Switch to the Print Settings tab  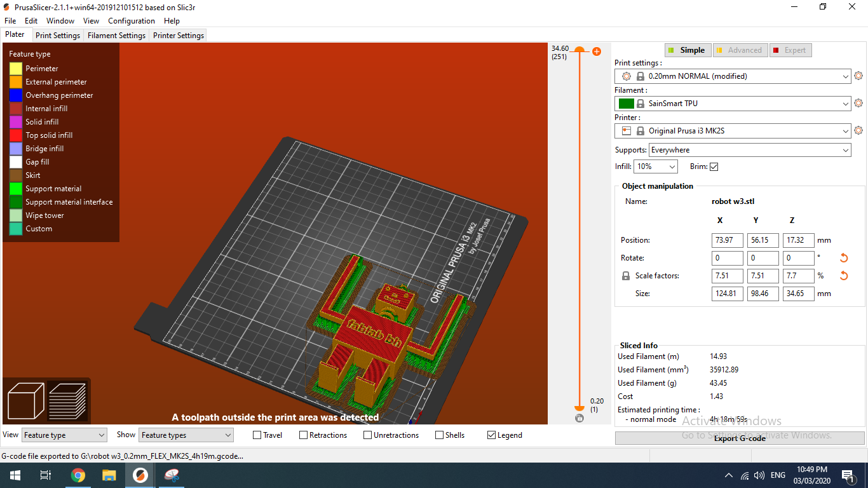[x=58, y=36]
